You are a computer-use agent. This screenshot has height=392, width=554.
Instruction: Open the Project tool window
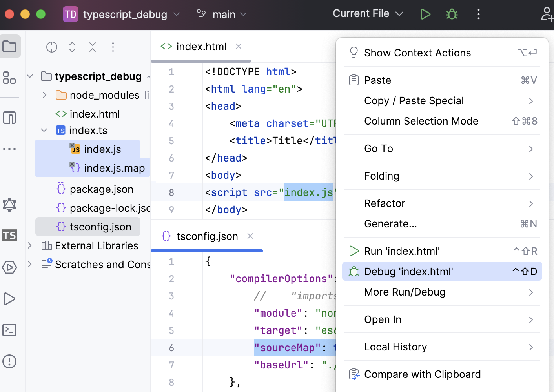(10, 46)
